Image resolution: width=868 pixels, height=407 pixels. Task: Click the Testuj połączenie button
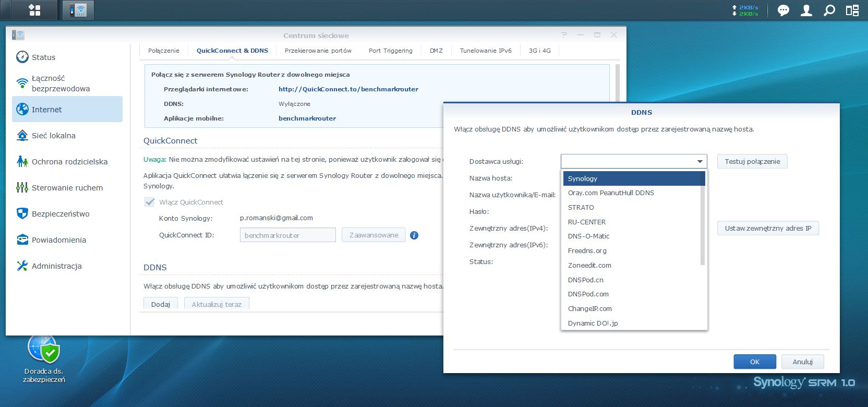click(752, 161)
